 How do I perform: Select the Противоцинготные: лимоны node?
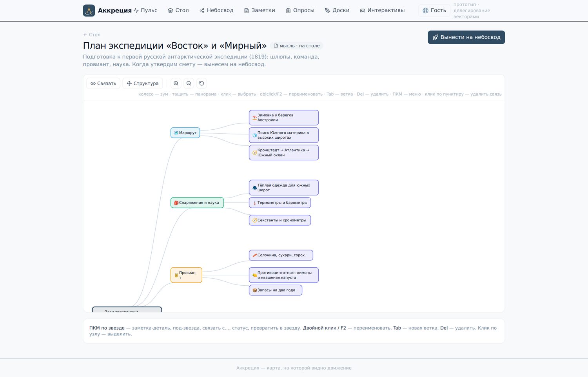[284, 275]
